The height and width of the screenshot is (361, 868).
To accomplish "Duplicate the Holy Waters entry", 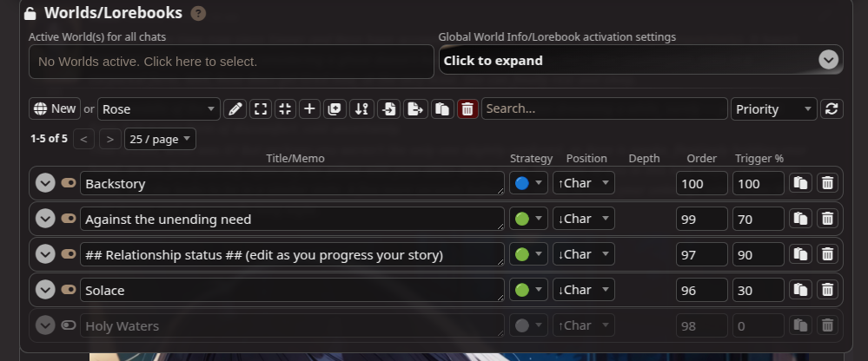I will click(x=800, y=325).
